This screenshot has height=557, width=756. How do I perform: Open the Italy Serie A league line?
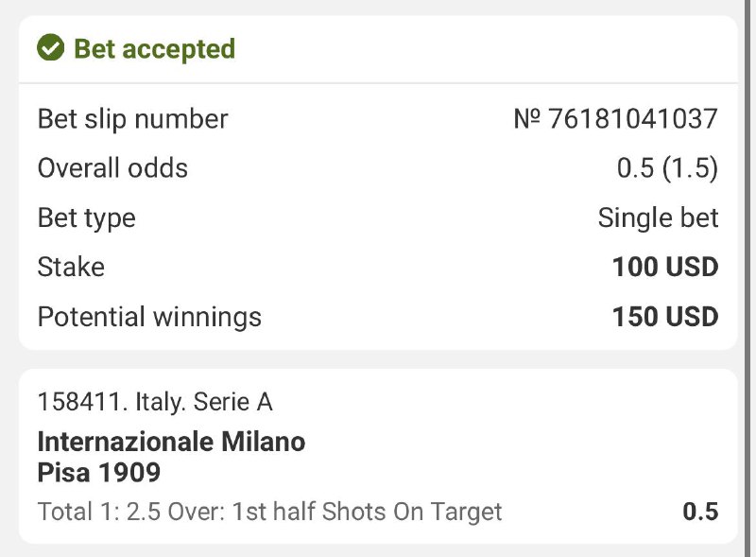coord(204,402)
